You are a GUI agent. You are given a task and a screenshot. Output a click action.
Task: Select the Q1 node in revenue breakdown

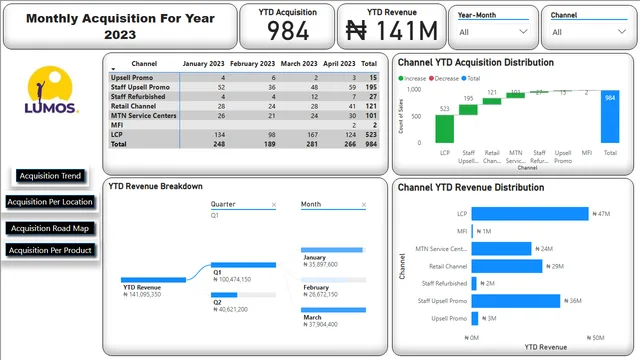point(243,265)
